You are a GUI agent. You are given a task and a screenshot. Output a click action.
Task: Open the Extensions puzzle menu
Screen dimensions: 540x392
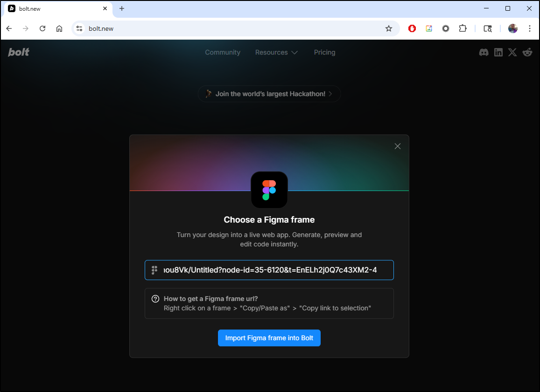pyautogui.click(x=463, y=28)
